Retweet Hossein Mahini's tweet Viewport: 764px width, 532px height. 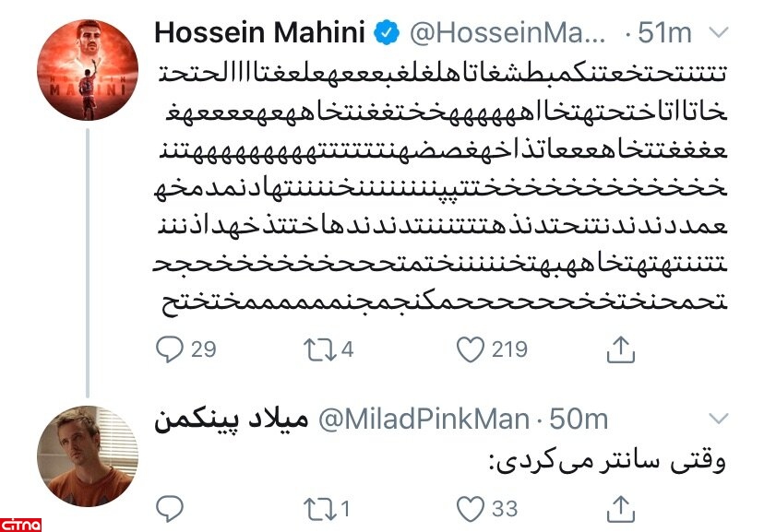(321, 349)
